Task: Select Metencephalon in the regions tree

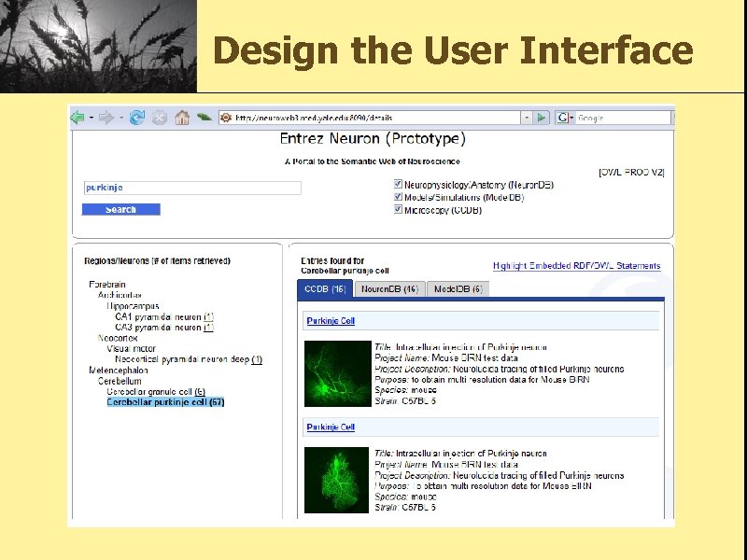Action: 119,371
